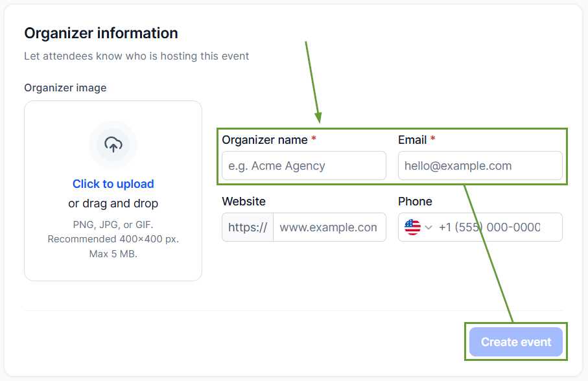Click the "Organizer name" field label
The height and width of the screenshot is (381, 588).
[x=265, y=140]
